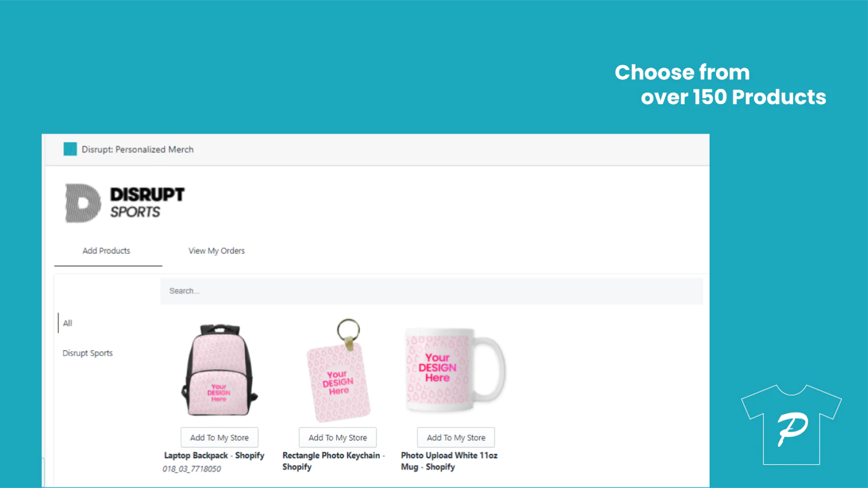Click the Laptop Backpack product image
868x488 pixels.
(x=219, y=370)
